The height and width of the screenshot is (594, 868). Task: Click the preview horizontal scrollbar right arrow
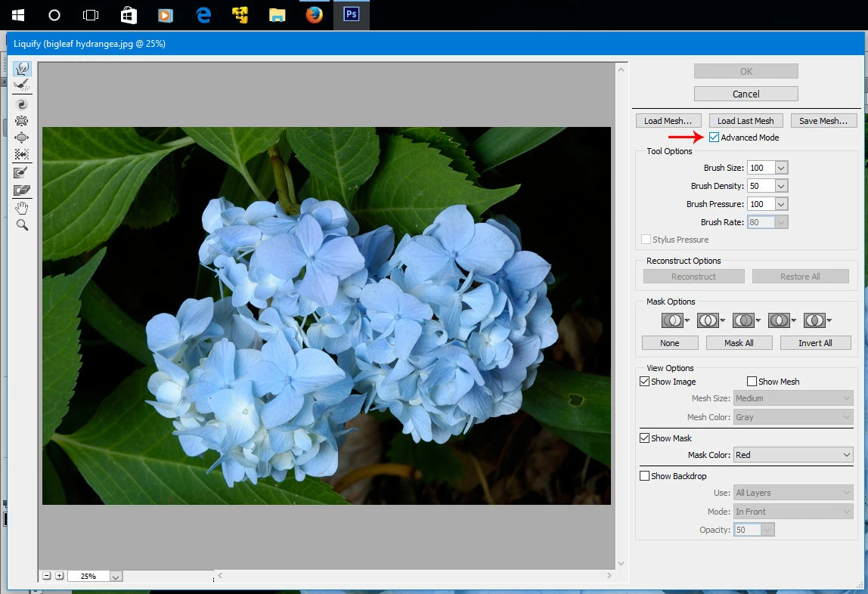tap(609, 575)
